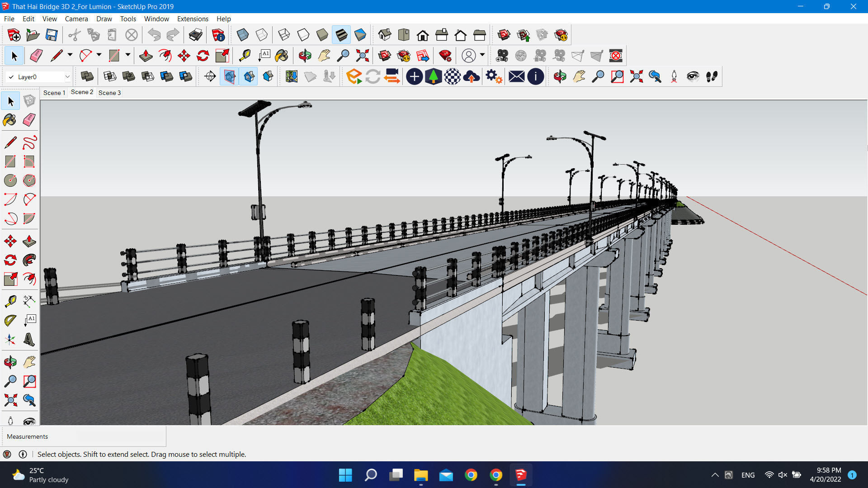868x488 pixels.
Task: Open the Draw menu
Action: coord(104,19)
